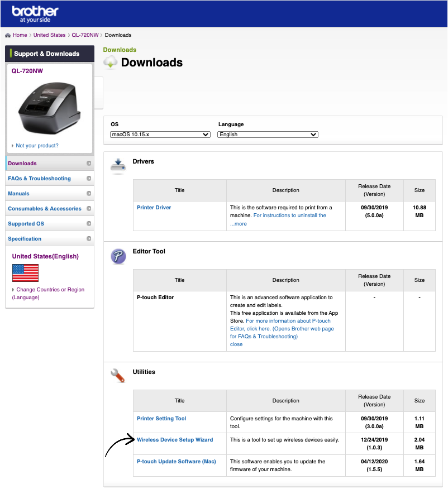Click the Support & Downloads sidebar header

click(x=50, y=54)
